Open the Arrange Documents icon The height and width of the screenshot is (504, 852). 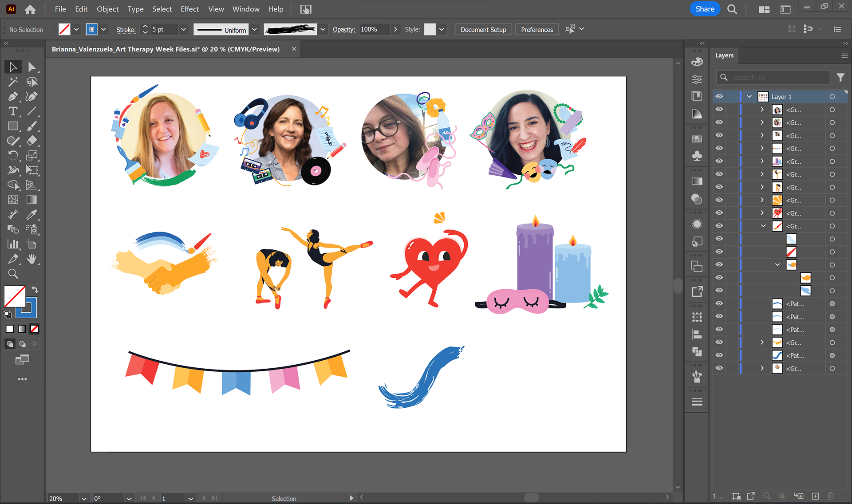[x=764, y=9]
